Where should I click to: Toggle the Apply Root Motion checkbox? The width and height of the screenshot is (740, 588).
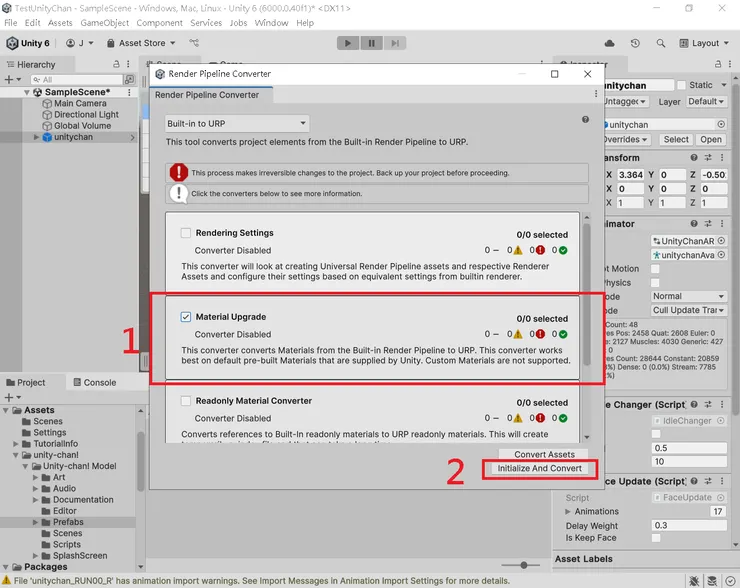tap(655, 269)
